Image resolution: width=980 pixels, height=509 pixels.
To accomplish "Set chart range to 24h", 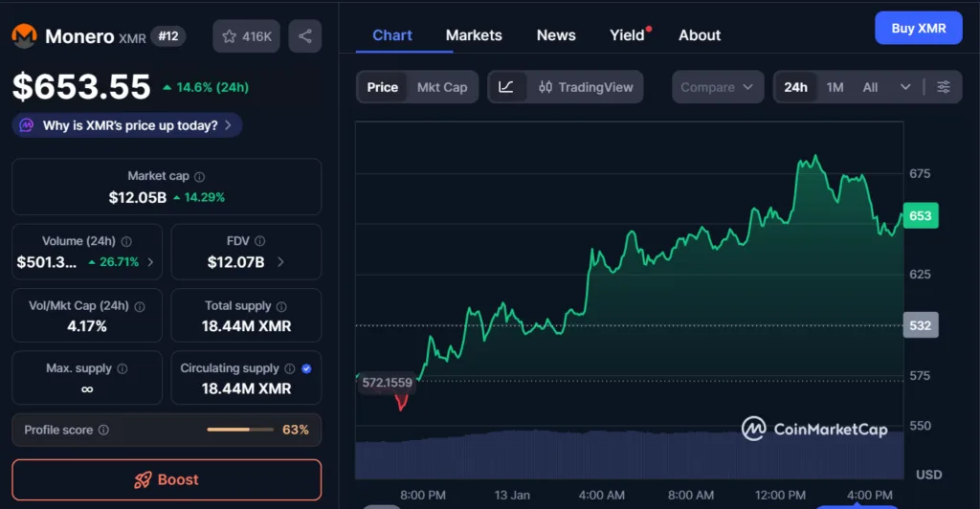I will [795, 87].
